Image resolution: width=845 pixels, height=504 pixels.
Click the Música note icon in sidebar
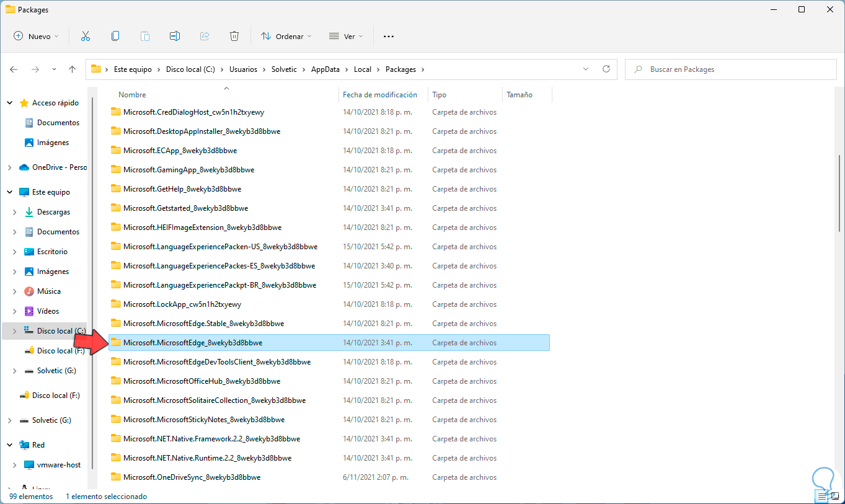point(29,291)
